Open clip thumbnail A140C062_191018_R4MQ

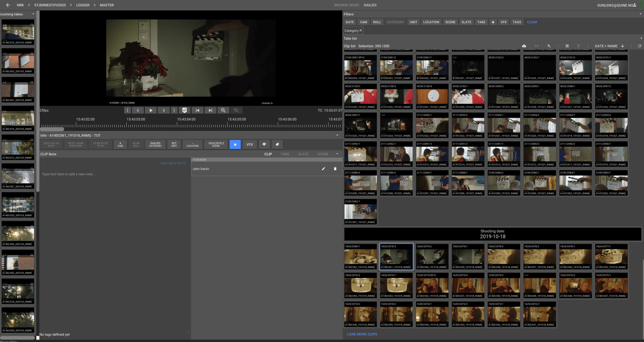coord(360,257)
